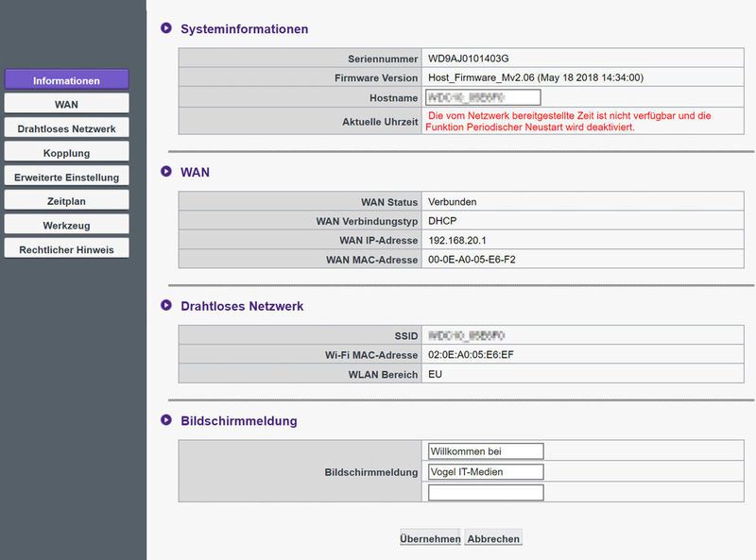Click the serial number WD9AJ0101403G
This screenshot has height=560, width=756.
click(x=474, y=59)
